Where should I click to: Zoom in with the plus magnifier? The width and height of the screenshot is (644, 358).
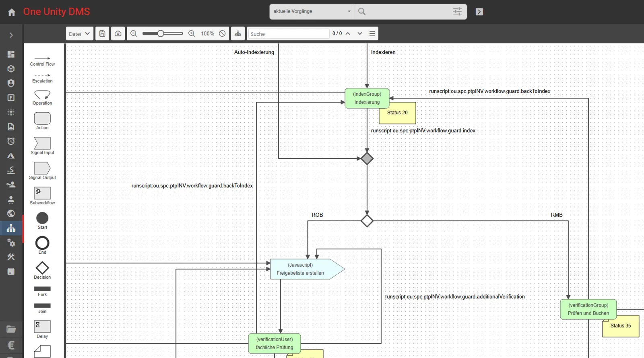pos(192,34)
